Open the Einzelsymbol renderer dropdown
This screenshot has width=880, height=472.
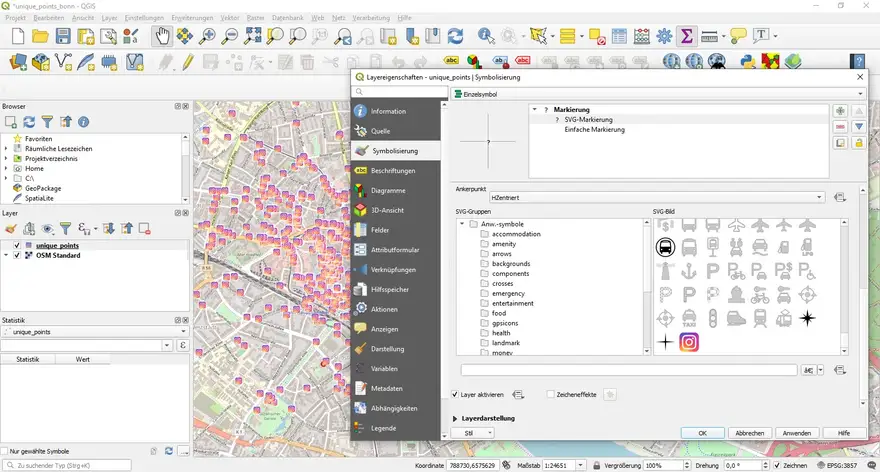click(x=658, y=94)
